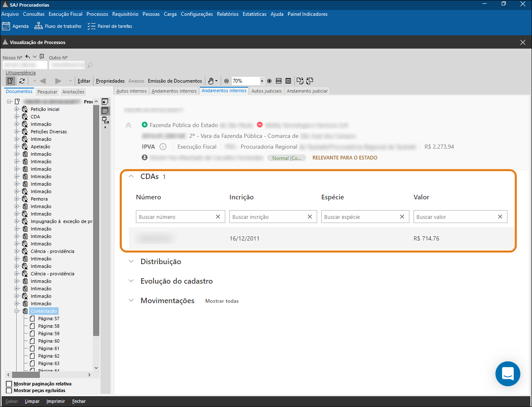The height and width of the screenshot is (407, 532).
Task: Click the double chevron to collapse the process header
Action: pos(128,125)
